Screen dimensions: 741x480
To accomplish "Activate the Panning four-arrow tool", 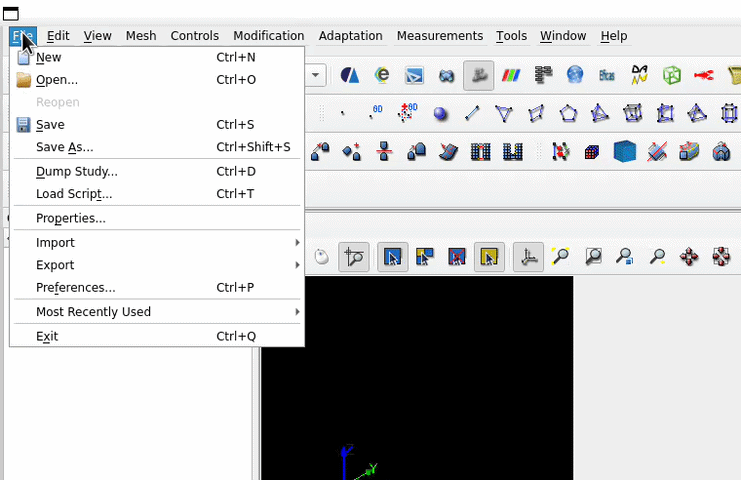I will point(689,257).
